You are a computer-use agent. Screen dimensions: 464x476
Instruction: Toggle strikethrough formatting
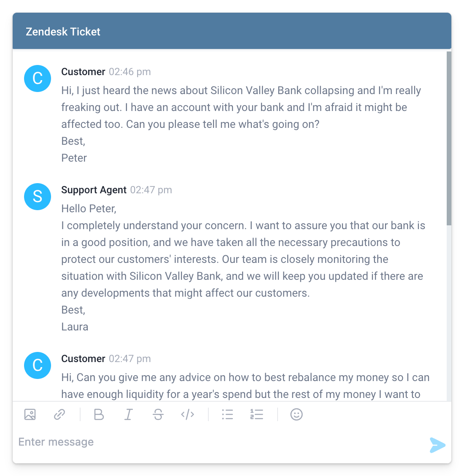click(158, 414)
